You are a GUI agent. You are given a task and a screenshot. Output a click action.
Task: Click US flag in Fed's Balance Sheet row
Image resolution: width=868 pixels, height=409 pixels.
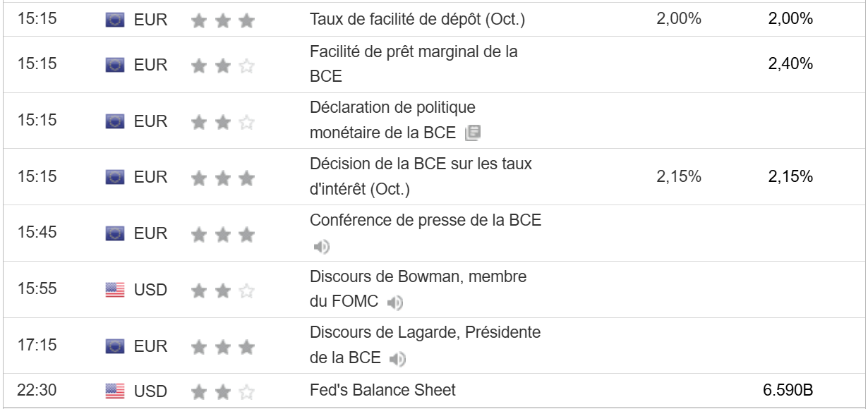114,390
